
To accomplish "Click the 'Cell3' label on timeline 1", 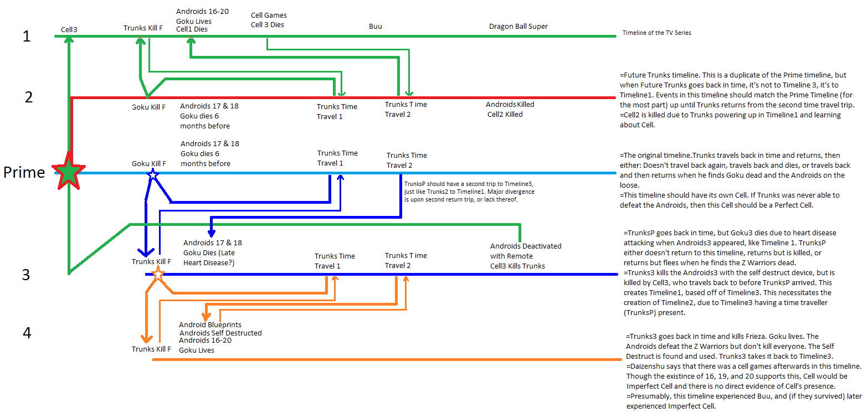I will [68, 29].
